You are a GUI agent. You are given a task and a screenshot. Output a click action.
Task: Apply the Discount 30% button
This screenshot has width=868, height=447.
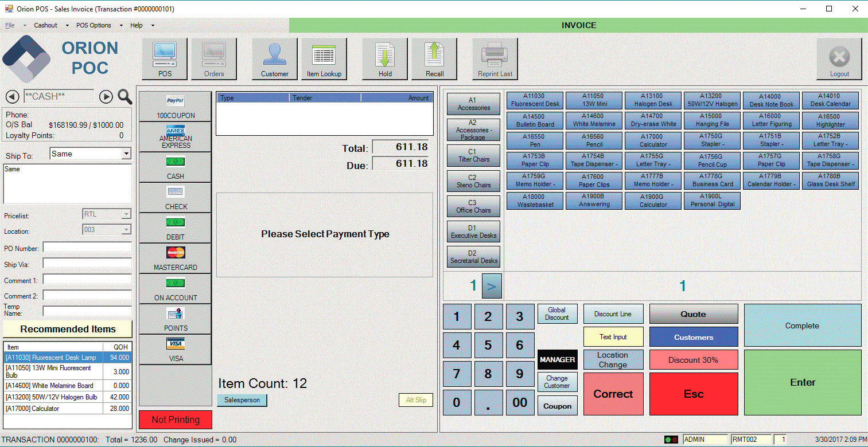click(x=693, y=360)
